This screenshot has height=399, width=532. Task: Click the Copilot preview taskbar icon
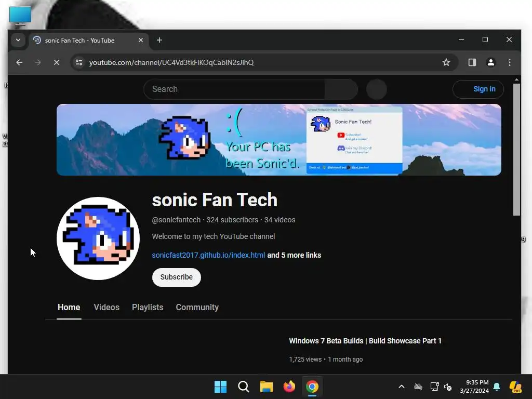516,387
